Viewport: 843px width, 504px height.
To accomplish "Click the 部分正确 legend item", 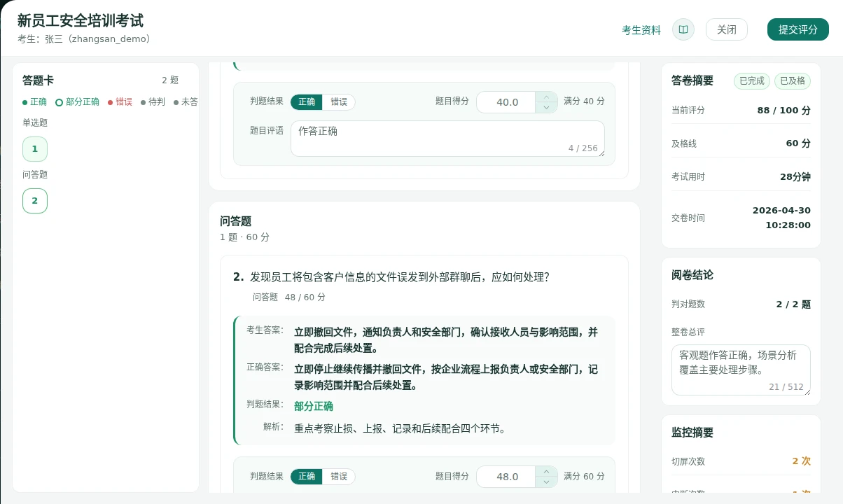I will 78,101.
